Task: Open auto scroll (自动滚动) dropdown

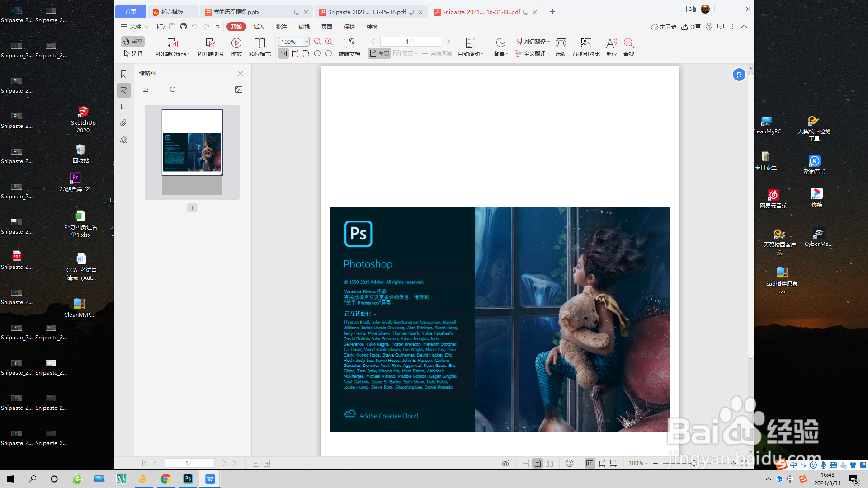Action: pyautogui.click(x=471, y=47)
